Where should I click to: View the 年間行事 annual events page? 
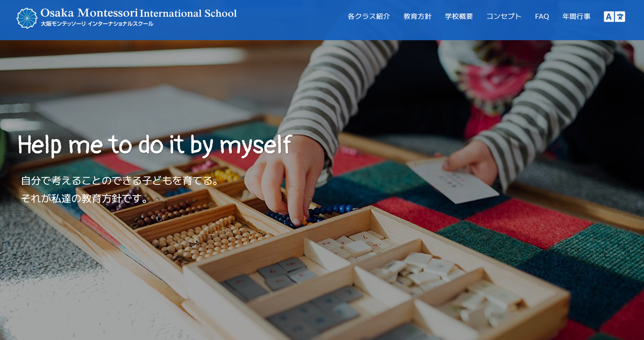pos(576,16)
